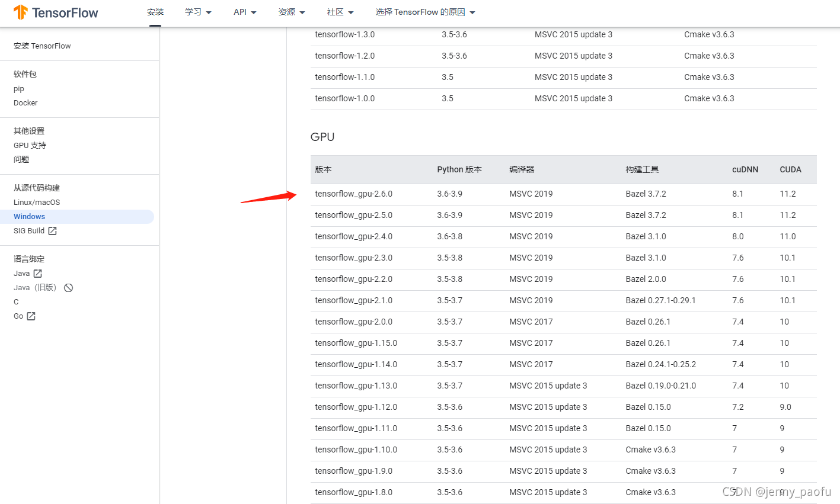Click the tensorflow_gpu-2.6.0 cell
840x504 pixels.
pyautogui.click(x=354, y=194)
